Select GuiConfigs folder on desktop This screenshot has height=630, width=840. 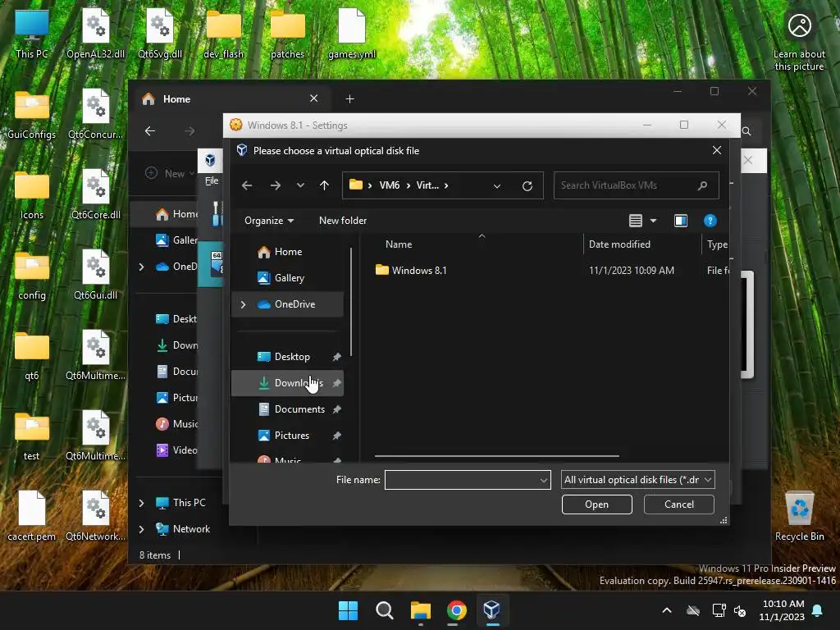32,114
